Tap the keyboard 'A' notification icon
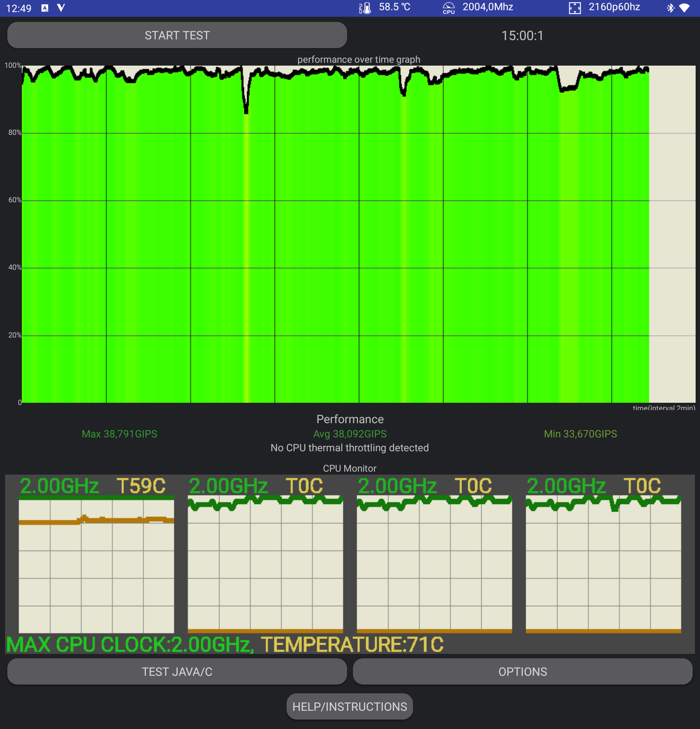Image resolution: width=700 pixels, height=729 pixels. [44, 8]
